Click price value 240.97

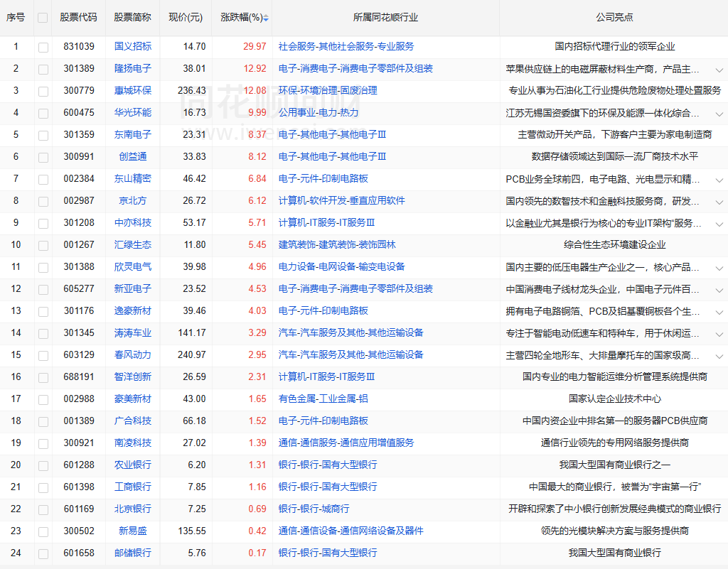192,354
